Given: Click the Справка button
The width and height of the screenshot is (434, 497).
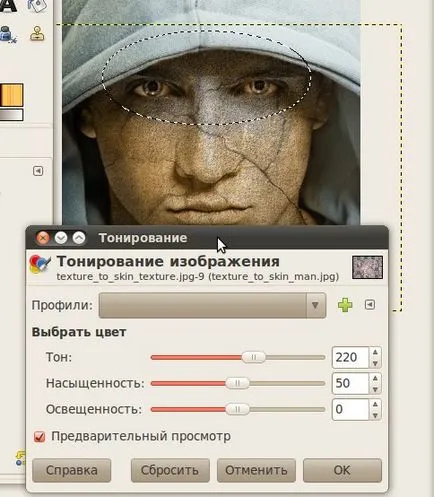Looking at the screenshot, I should [72, 470].
